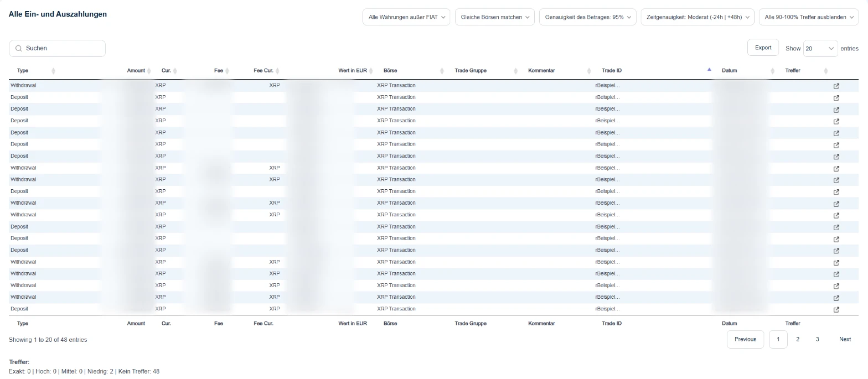
Task: Jump to pagination page 2
Action: [x=798, y=339]
